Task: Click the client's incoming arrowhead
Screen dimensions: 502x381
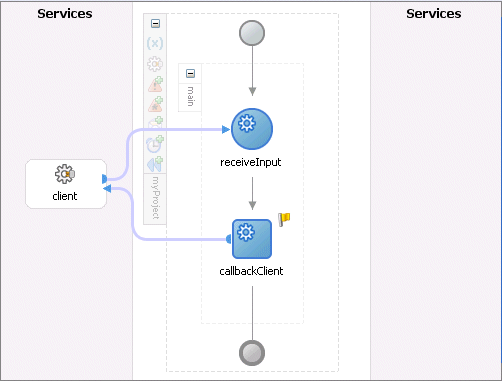Action: pos(107,189)
